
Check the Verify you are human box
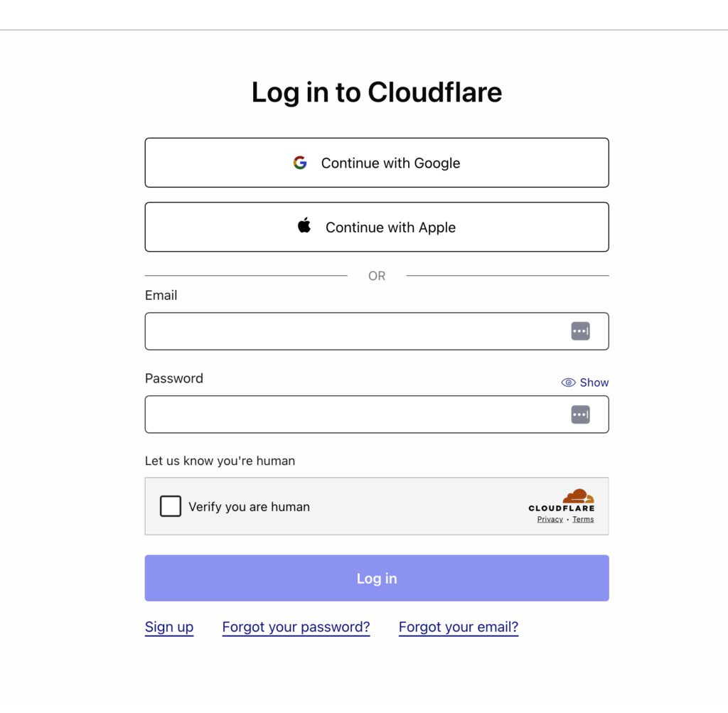tap(171, 506)
